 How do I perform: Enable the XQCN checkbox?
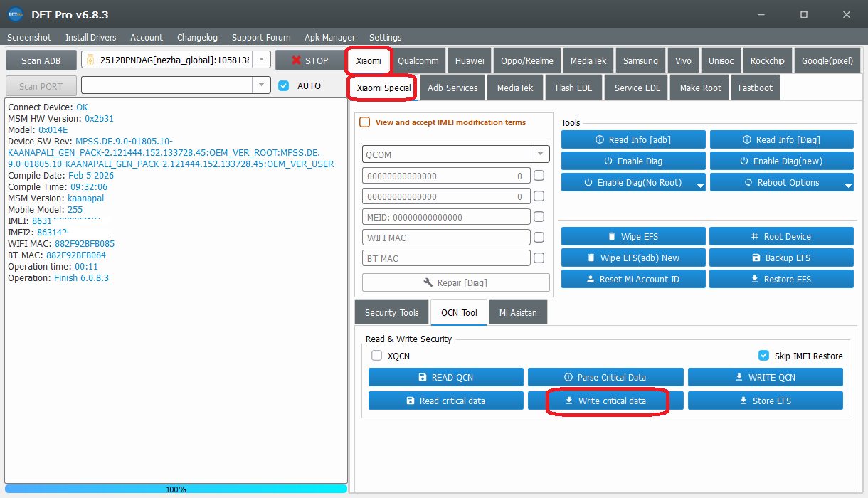(377, 356)
